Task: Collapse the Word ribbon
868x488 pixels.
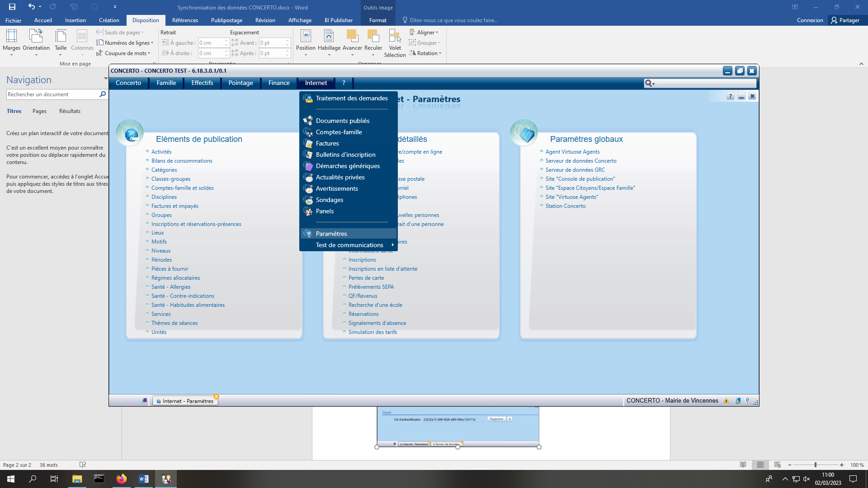Action: click(x=861, y=64)
